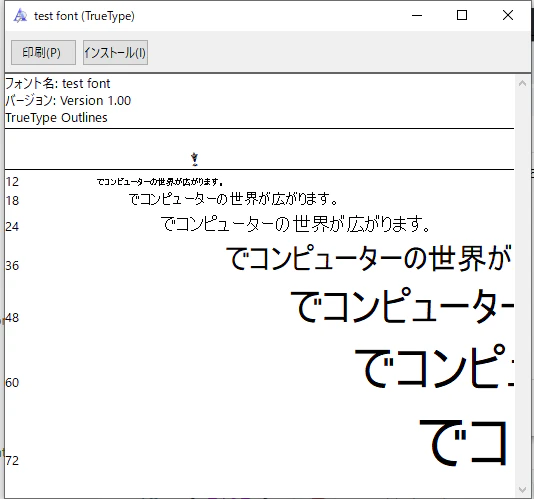Click the size label 36

tap(12, 266)
